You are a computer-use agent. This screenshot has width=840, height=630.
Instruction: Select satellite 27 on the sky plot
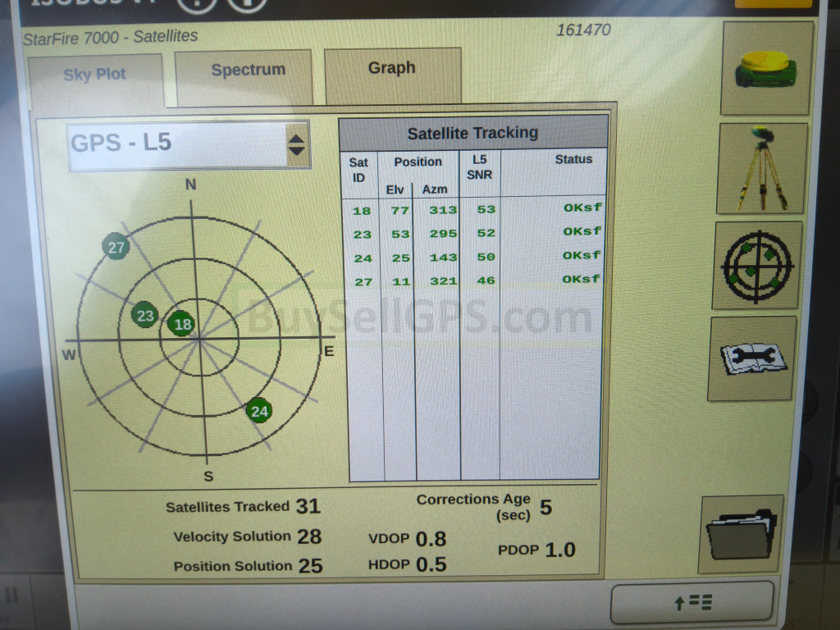[116, 246]
